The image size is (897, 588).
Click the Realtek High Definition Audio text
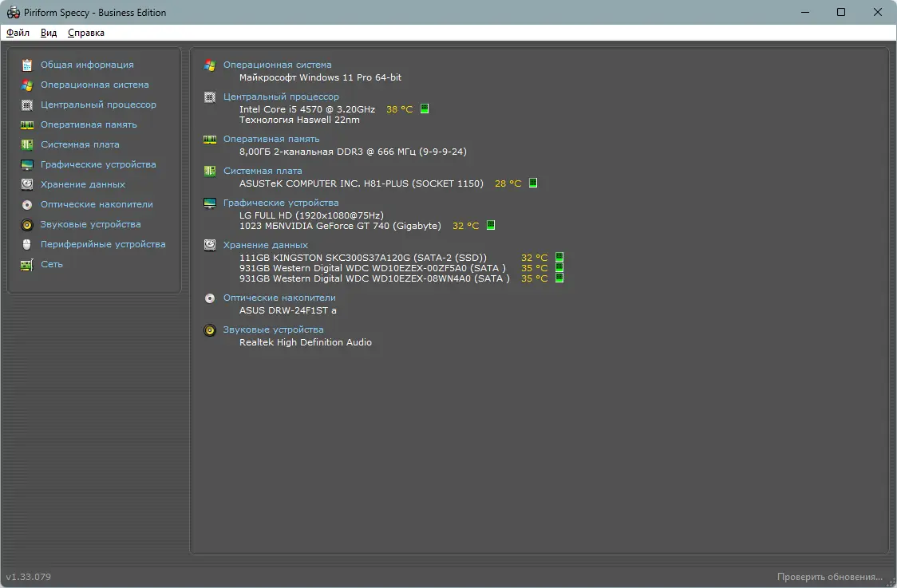click(x=306, y=342)
